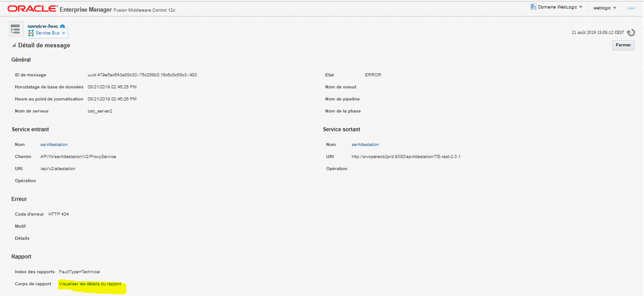Open the three-dots overflow icon in the header
The height and width of the screenshot is (296, 644).
[631, 8]
